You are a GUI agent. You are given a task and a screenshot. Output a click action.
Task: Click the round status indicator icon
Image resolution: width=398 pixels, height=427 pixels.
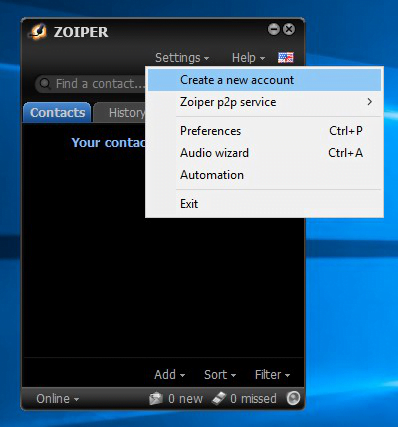(293, 398)
